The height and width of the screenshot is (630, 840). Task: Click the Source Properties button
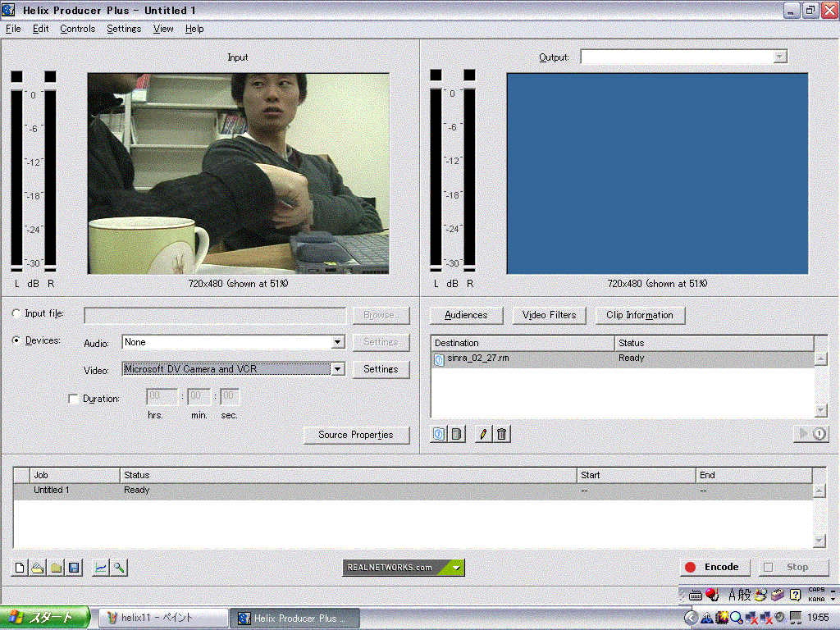pyautogui.click(x=356, y=435)
